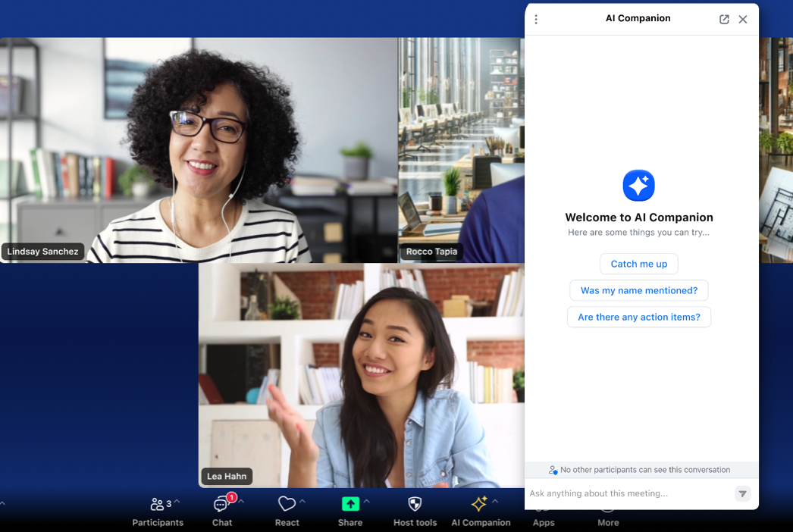The height and width of the screenshot is (532, 793).
Task: Choose "Are there any action items?"
Action: [639, 317]
